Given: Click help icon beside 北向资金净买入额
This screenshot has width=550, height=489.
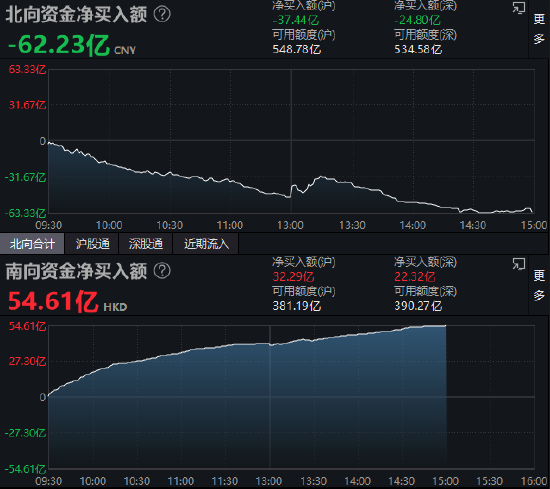Looking at the screenshot, I should [x=162, y=15].
